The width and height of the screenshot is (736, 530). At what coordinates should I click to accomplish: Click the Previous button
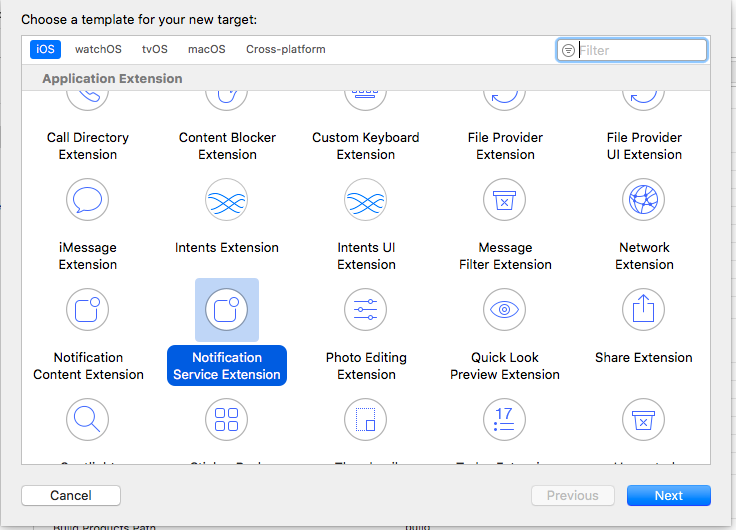click(x=573, y=495)
